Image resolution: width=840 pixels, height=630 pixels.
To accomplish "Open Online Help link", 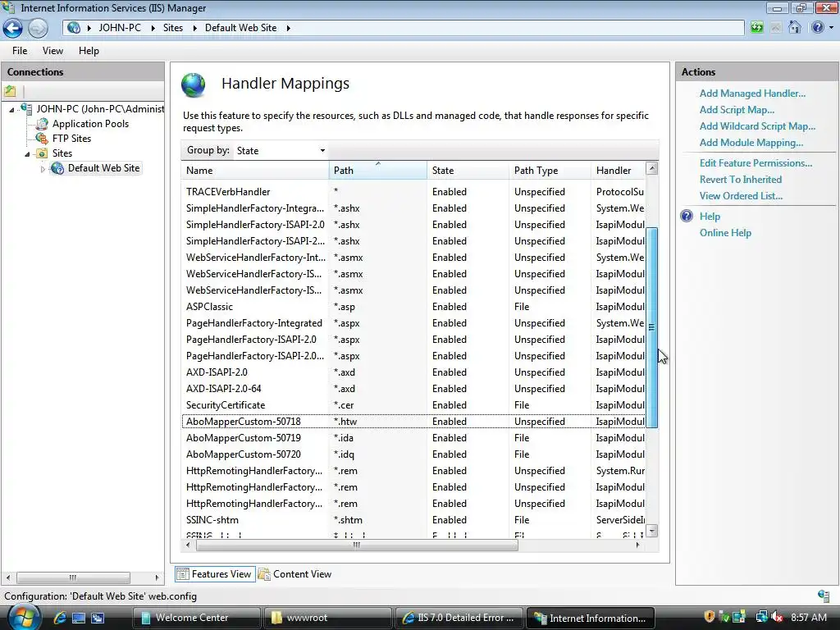I will pos(725,233).
